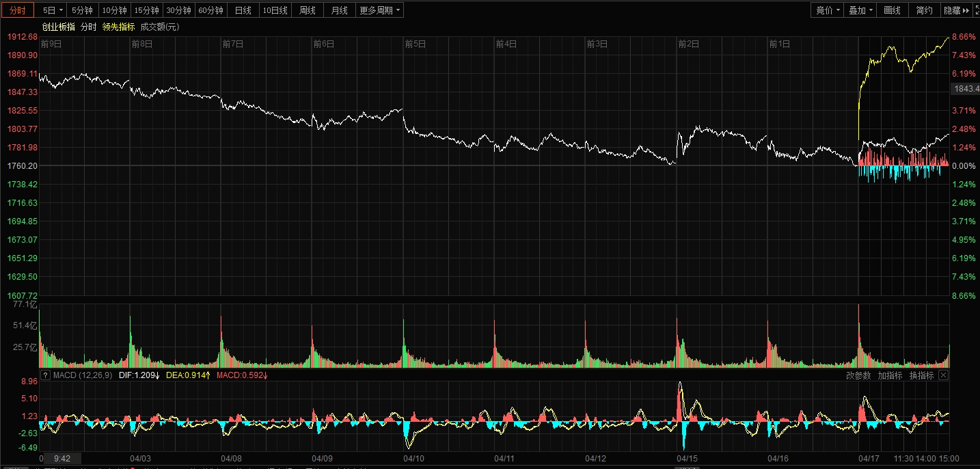Image resolution: width=980 pixels, height=469 pixels.
Task: Click the 前1日 day label
Action: tap(780, 44)
